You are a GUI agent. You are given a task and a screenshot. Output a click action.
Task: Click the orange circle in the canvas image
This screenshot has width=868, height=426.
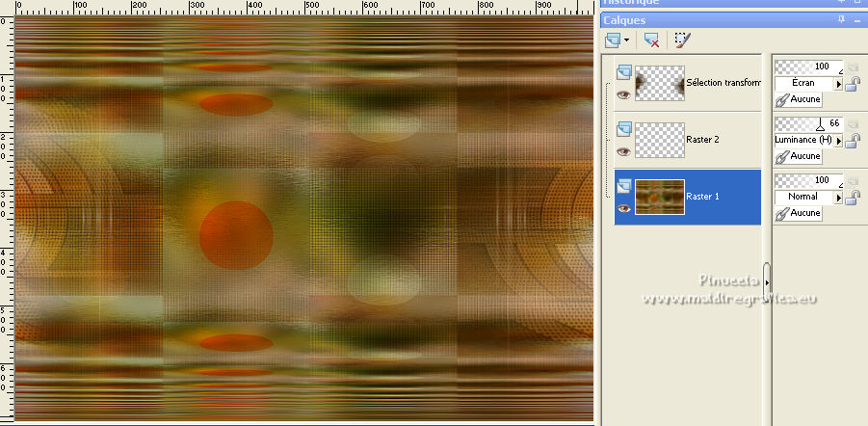[x=236, y=235]
